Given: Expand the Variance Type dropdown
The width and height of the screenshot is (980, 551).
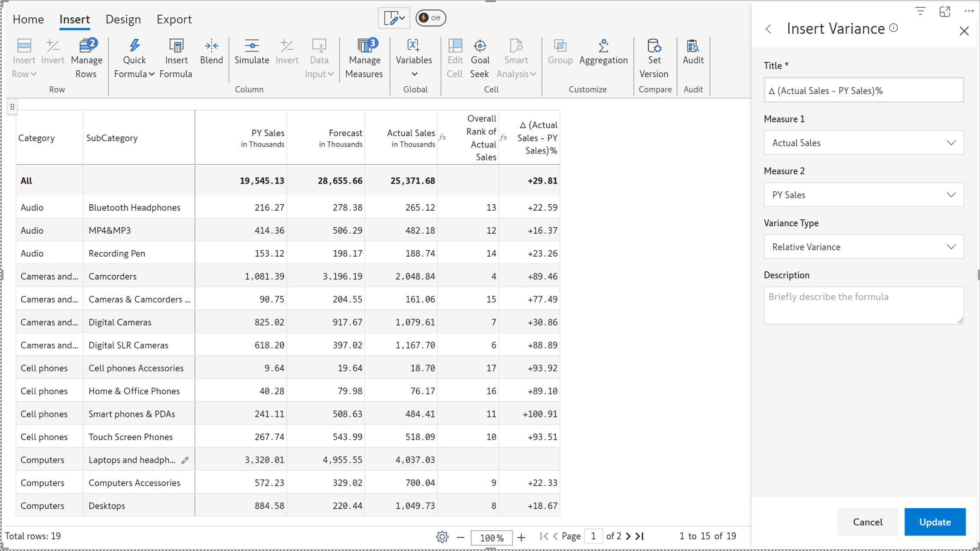Looking at the screenshot, I should click(863, 247).
